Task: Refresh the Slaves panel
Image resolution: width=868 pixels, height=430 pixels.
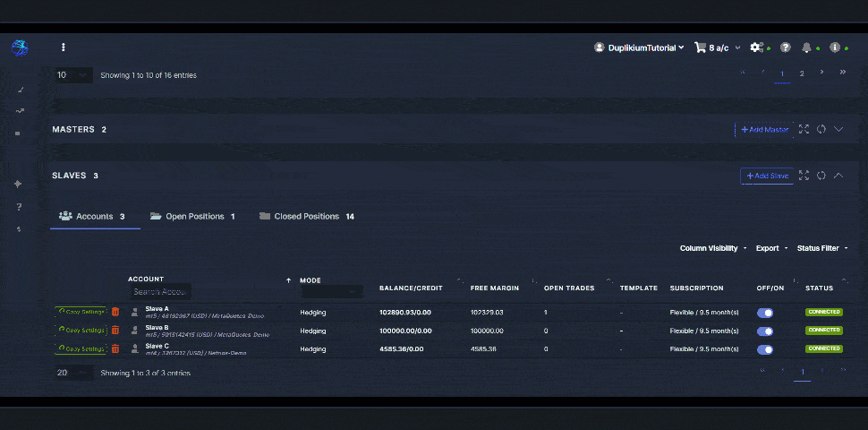Action: (821, 176)
